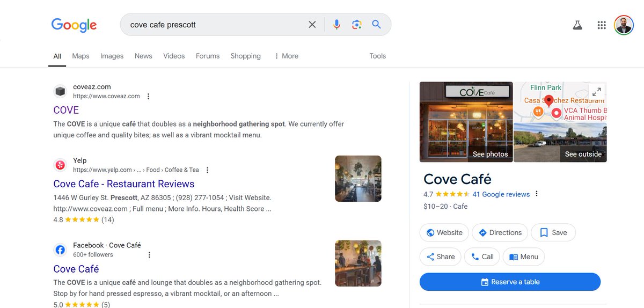
Task: Start voice search with microphone icon
Action: click(x=336, y=25)
